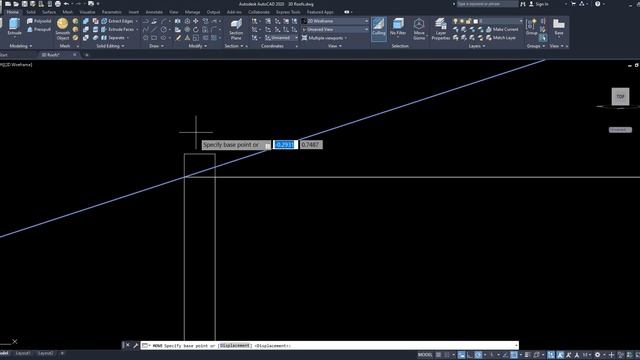This screenshot has width=640, height=360.
Task: Click MODEL space status bar button
Action: [x=424, y=355]
